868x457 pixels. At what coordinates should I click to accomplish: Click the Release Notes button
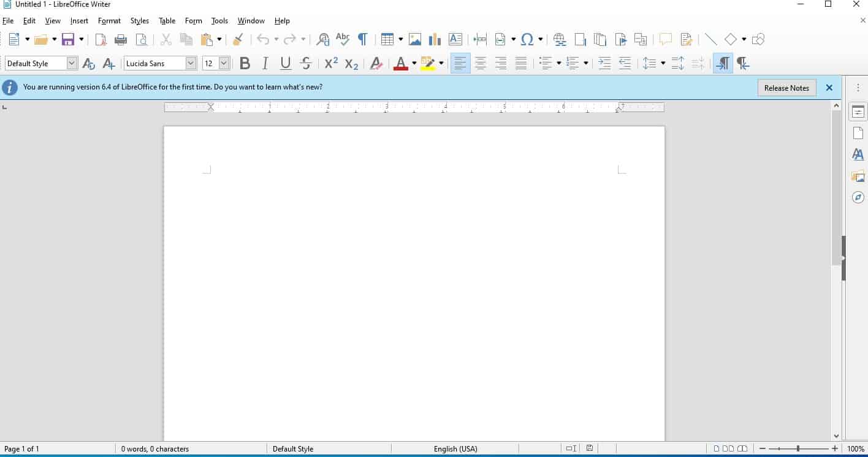[786, 88]
